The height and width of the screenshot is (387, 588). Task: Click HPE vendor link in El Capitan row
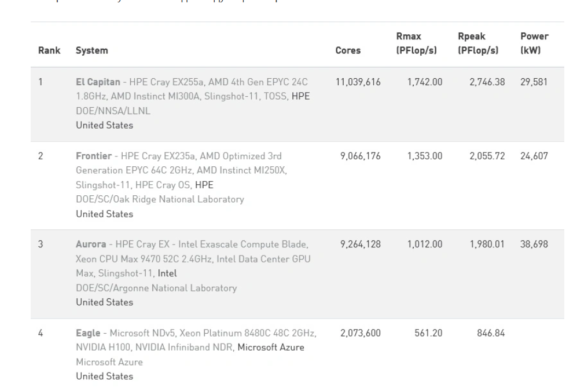pos(300,97)
